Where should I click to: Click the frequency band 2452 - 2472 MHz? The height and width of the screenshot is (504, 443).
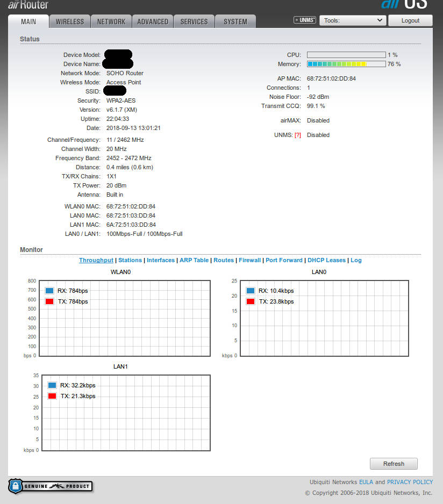coord(128,158)
